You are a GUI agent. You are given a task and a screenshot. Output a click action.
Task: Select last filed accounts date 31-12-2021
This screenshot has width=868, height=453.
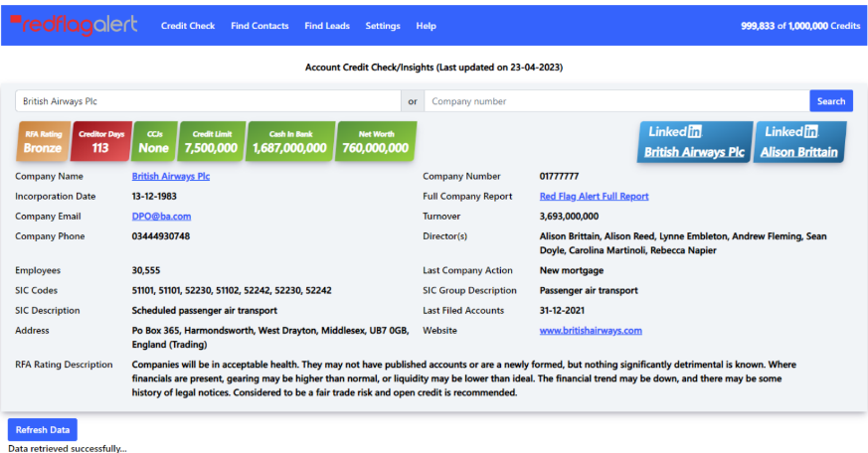click(562, 310)
